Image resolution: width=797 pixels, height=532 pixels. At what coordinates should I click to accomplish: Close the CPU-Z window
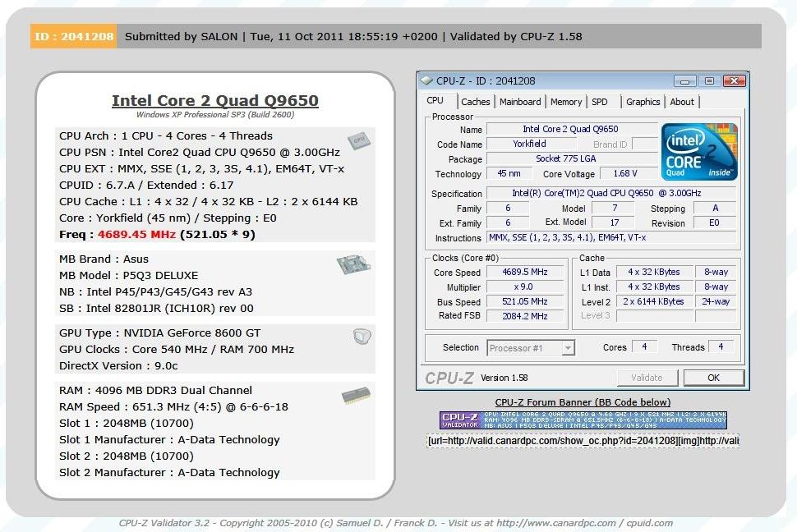[734, 80]
